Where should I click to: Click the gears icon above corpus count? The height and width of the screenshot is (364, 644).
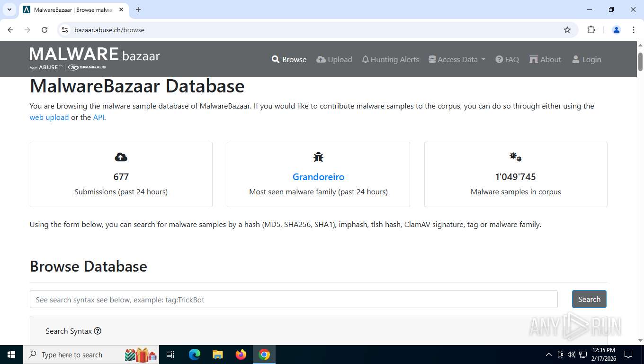pyautogui.click(x=516, y=157)
